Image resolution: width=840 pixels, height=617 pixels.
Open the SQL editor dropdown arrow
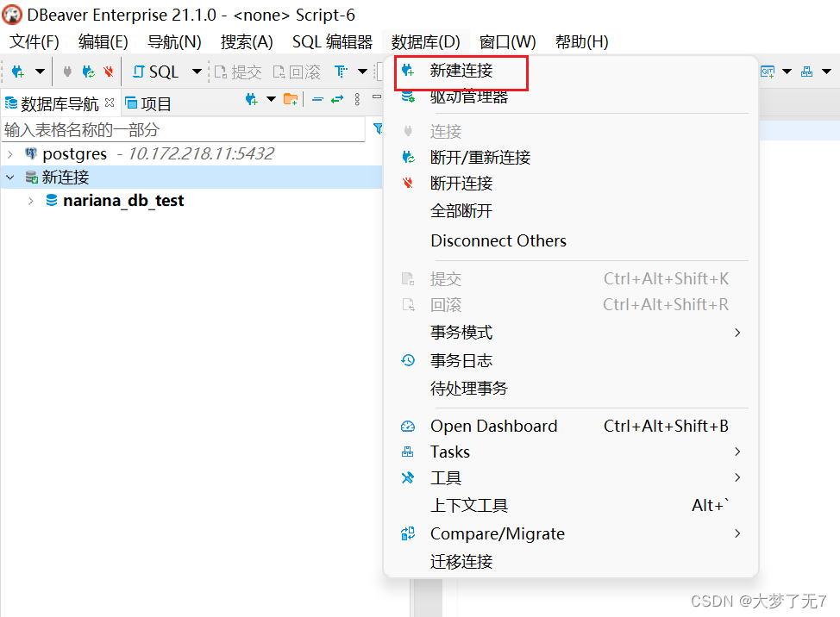[195, 72]
